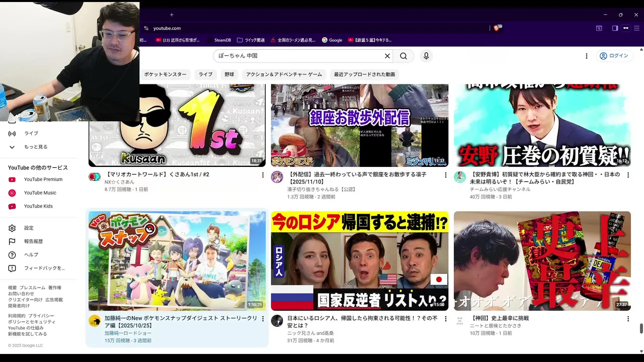Viewport: 644px width, 362px height.
Task: Select 最近アップロードされた動画 chip
Action: tap(364, 74)
